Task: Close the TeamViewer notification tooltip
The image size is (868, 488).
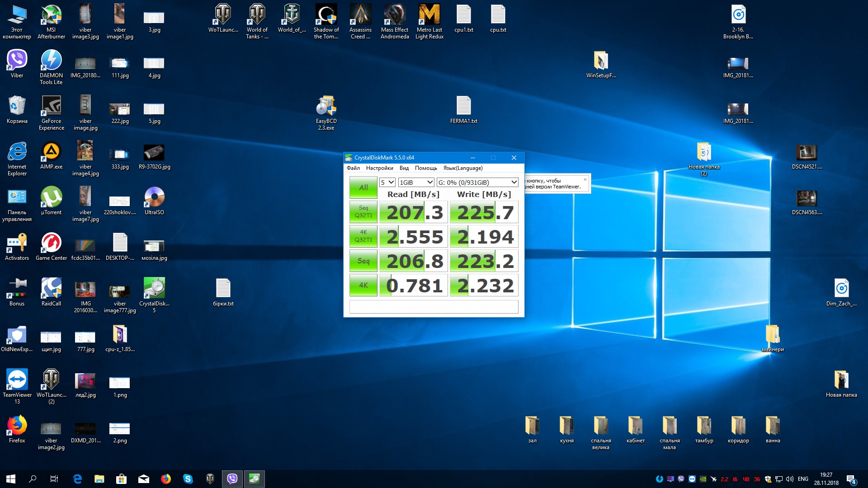Action: pos(585,179)
